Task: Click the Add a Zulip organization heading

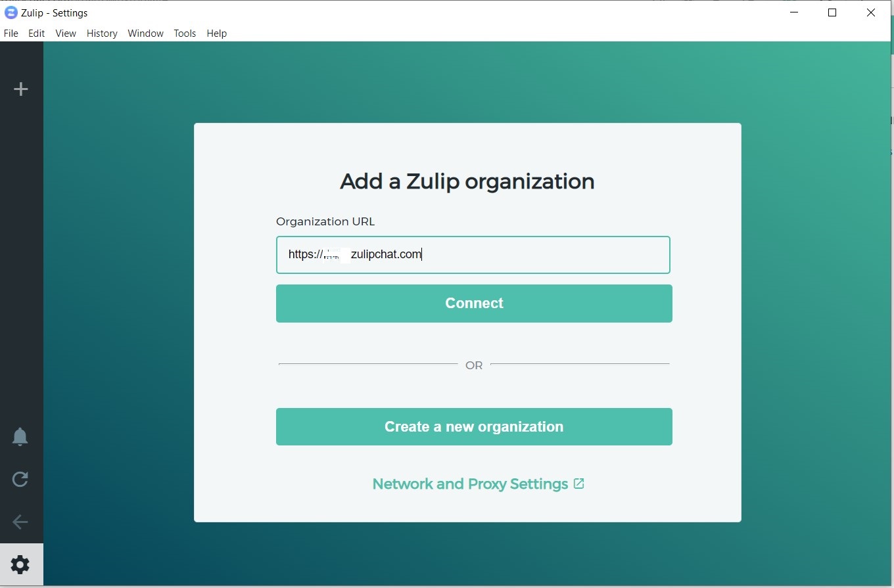Action: (x=467, y=181)
